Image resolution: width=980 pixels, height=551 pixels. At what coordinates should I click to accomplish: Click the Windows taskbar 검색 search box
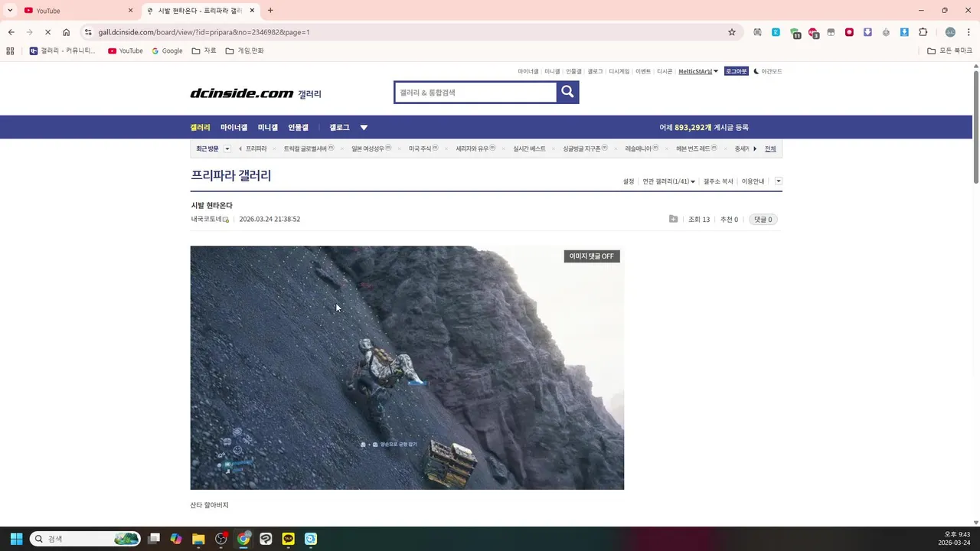[85, 539]
